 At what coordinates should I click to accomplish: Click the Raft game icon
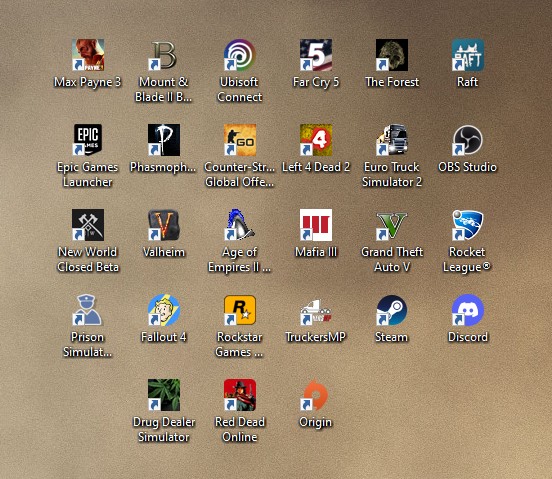coord(468,55)
